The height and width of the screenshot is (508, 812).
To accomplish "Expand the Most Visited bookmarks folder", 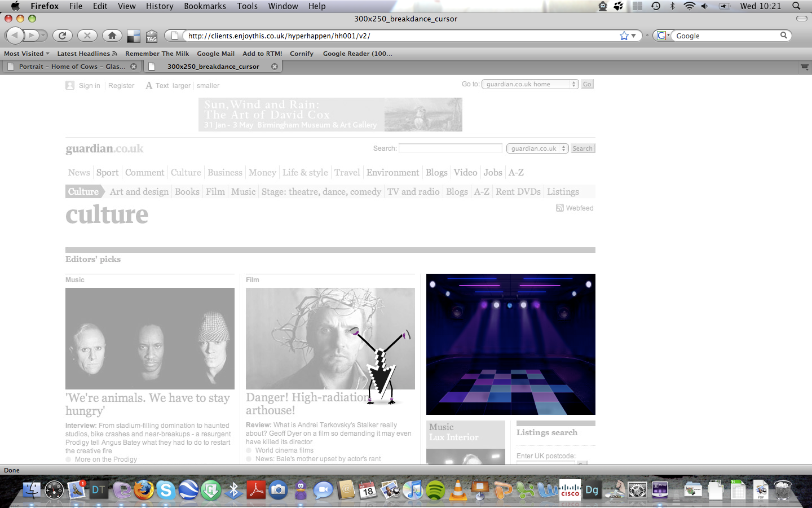I will point(27,54).
